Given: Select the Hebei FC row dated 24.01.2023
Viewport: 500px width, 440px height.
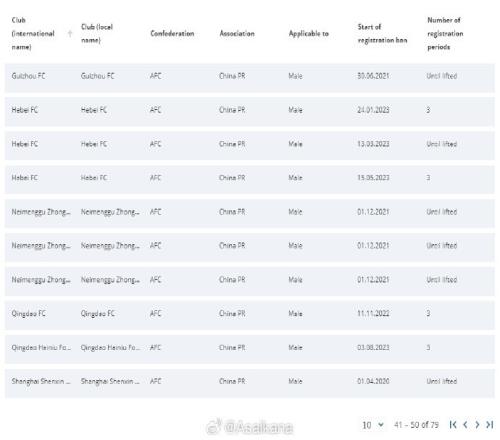Looking at the screenshot, I should [250, 110].
